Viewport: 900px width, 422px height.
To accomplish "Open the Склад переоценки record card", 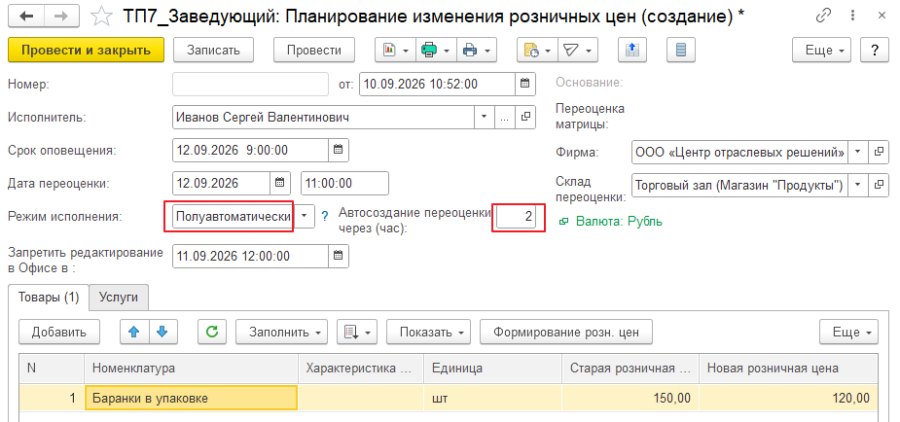I will 878,185.
